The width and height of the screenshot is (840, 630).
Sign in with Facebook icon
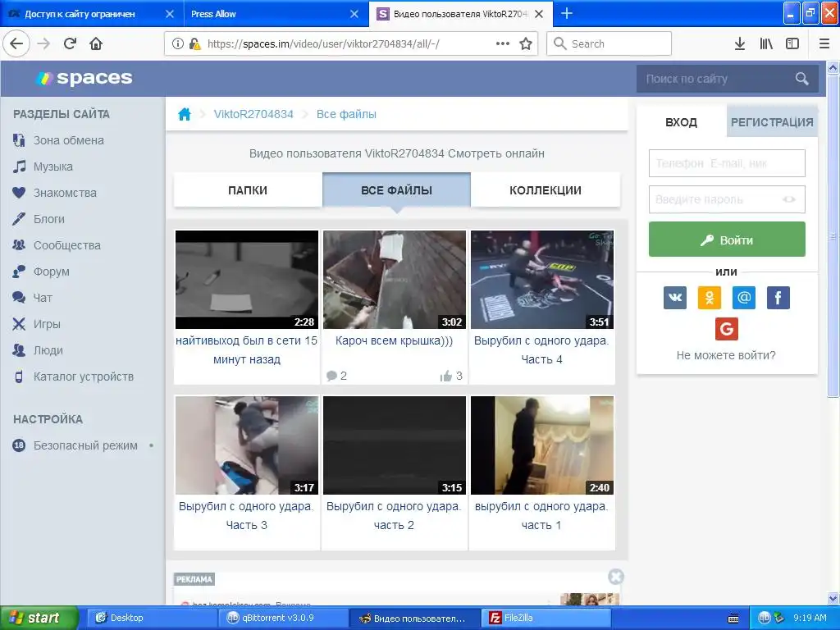click(778, 297)
